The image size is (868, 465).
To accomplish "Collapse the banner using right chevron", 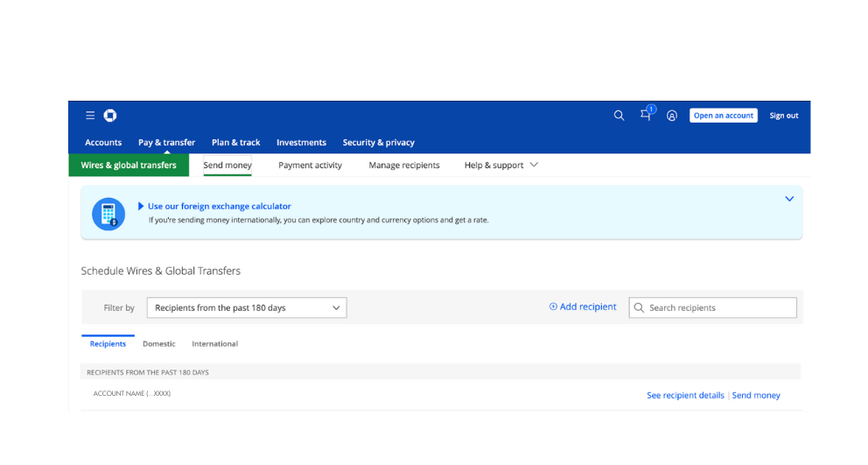I will [x=789, y=200].
